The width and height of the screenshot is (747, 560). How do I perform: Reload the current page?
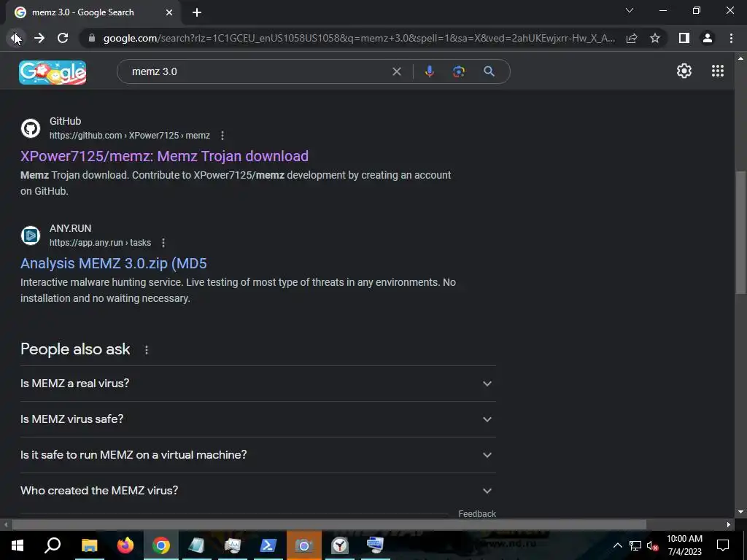pyautogui.click(x=63, y=38)
